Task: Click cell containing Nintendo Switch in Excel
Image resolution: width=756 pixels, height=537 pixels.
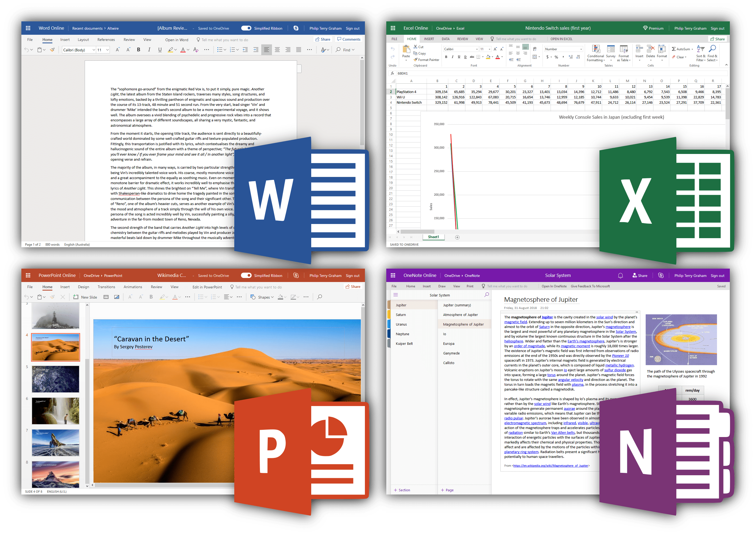Action: (x=411, y=102)
